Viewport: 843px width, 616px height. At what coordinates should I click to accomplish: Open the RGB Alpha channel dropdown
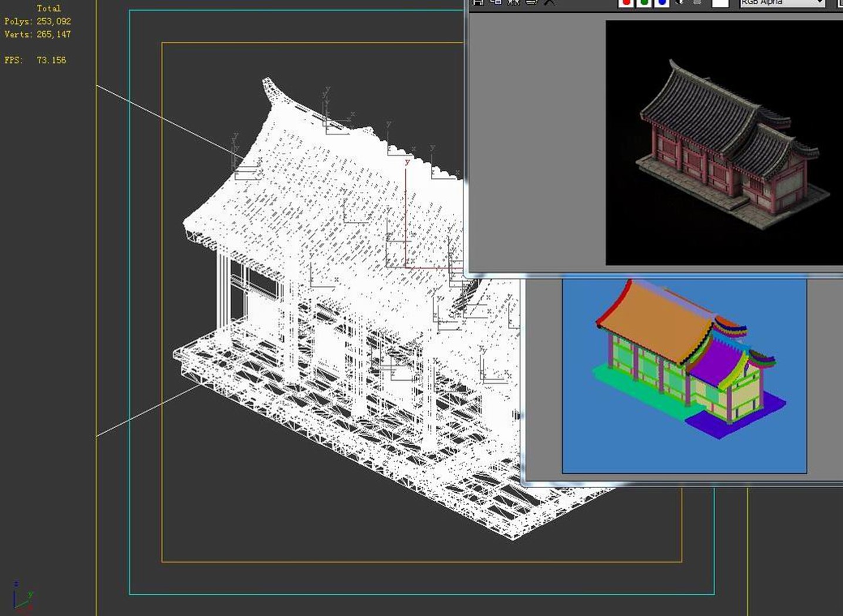(783, 3)
